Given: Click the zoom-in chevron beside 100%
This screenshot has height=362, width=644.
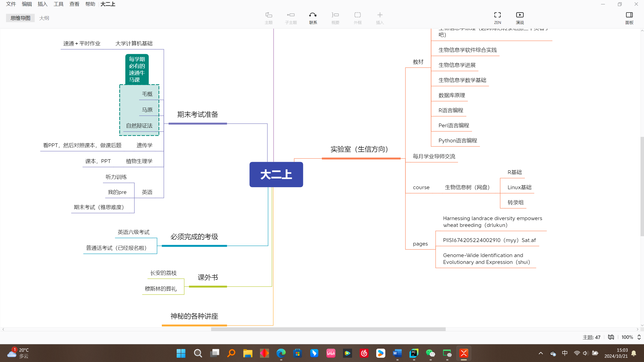Looking at the screenshot, I should point(638,335).
